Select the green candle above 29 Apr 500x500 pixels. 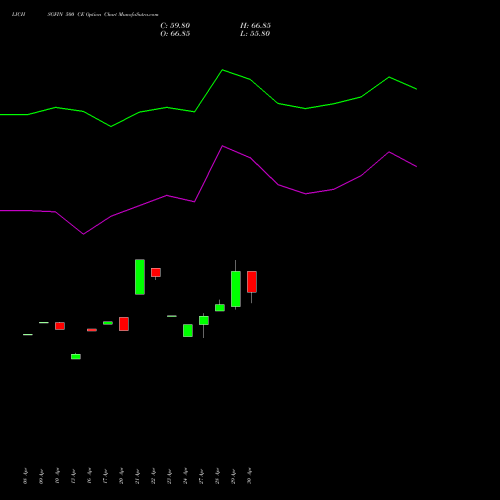tap(236, 289)
